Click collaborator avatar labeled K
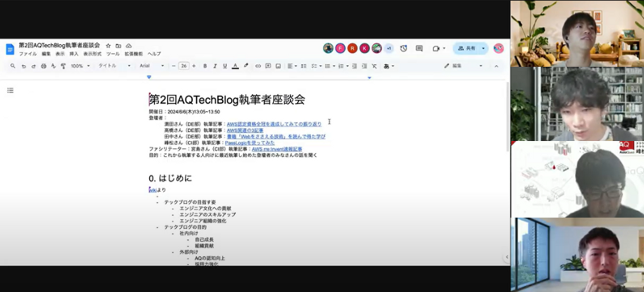This screenshot has height=292, width=644. click(364, 48)
